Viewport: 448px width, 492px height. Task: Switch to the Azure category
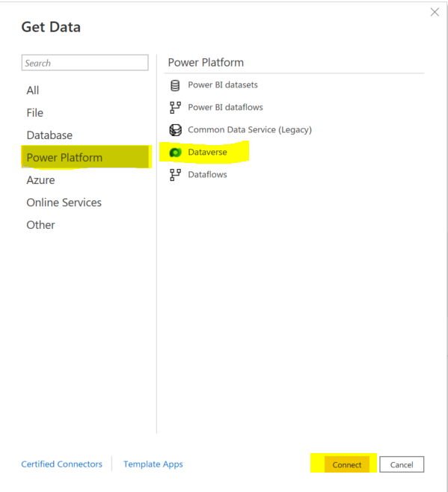40,180
